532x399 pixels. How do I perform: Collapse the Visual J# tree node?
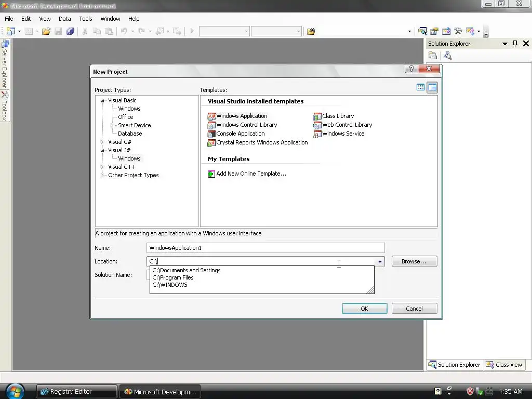(x=102, y=150)
